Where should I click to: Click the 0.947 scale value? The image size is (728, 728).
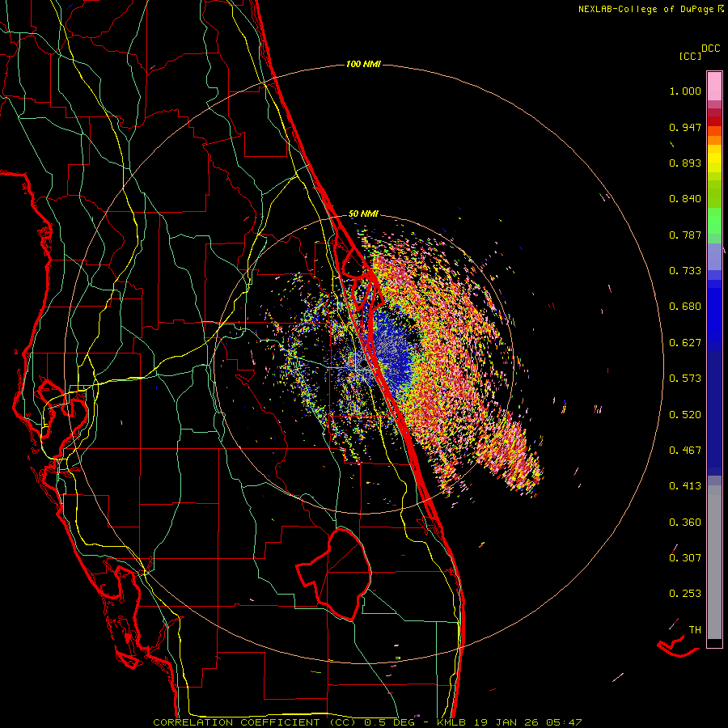[x=685, y=127]
